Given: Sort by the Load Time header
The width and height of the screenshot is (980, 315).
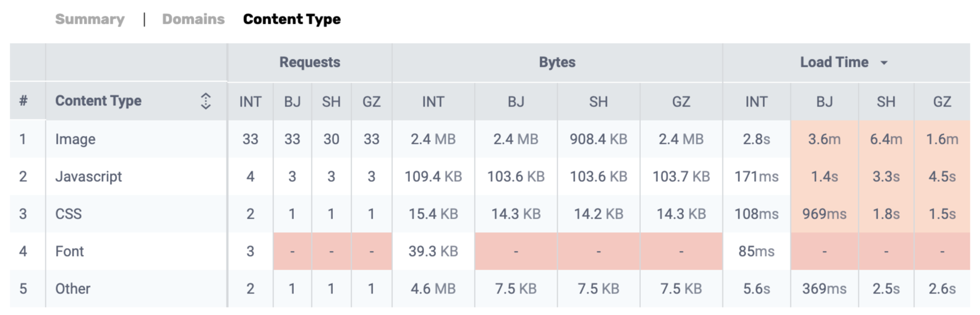Looking at the screenshot, I should click(833, 62).
